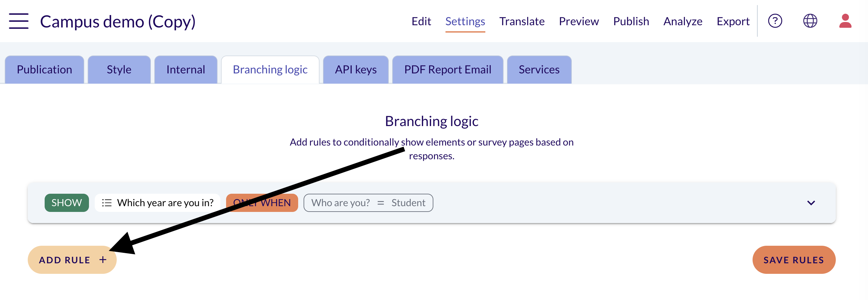
Task: Open the user account profile icon
Action: pyautogui.click(x=845, y=21)
